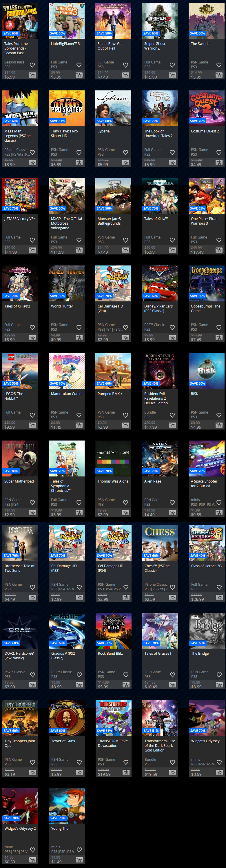Image resolution: width=226 pixels, height=868 pixels.
Task: Add Thomas Was Alone to cart
Action: click(126, 513)
